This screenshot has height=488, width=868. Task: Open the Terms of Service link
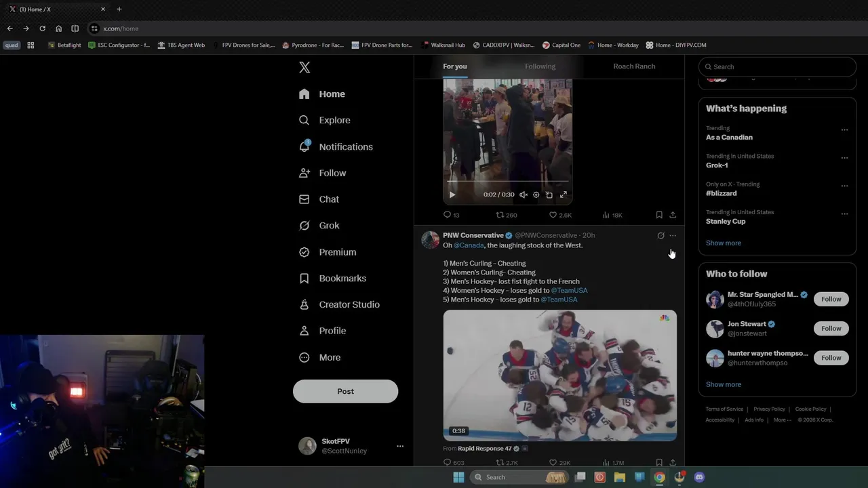point(724,409)
